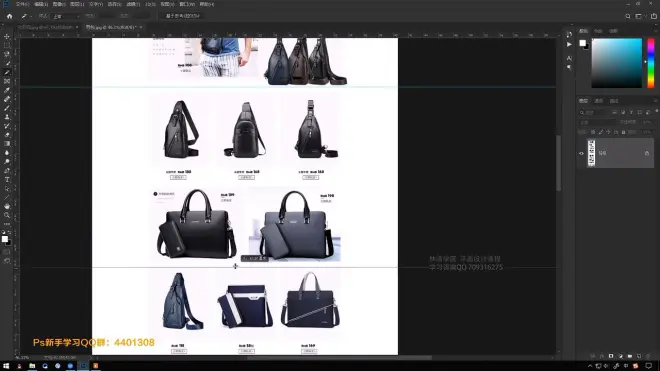This screenshot has height=371, width=660.
Task: Select the Zoom tool
Action: tap(7, 215)
